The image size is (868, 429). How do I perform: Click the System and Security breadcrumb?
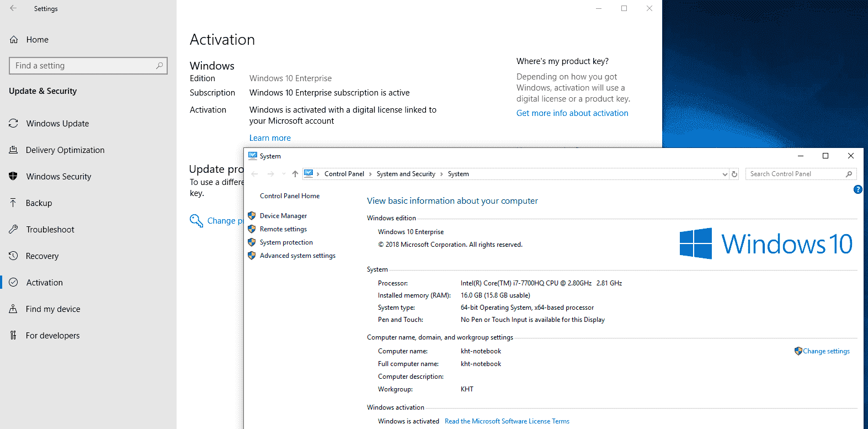coord(406,174)
